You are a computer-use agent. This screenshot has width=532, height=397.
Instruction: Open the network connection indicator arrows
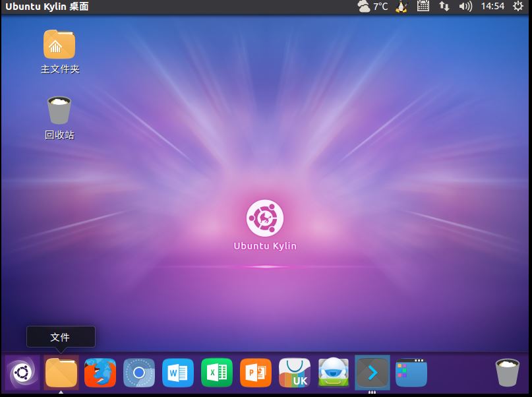(444, 6)
